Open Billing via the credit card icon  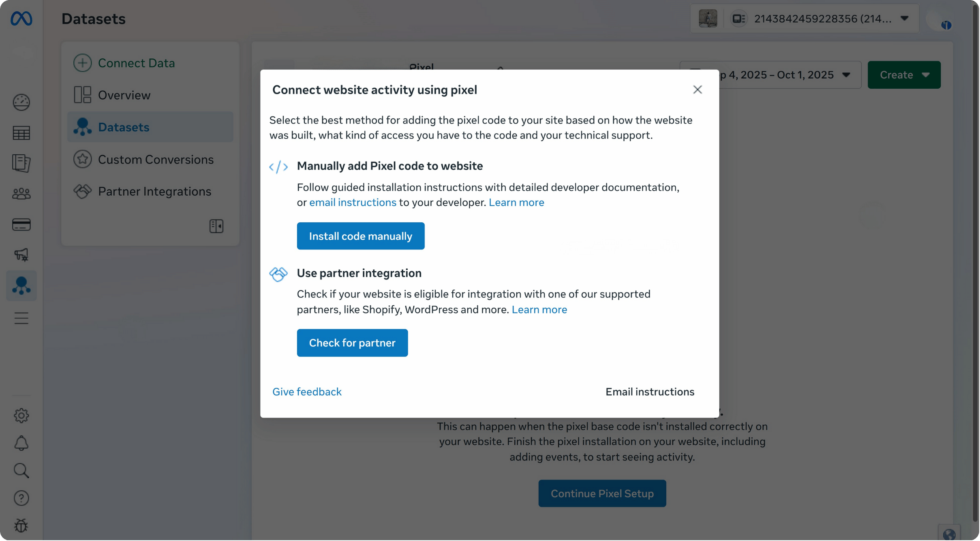click(x=21, y=224)
